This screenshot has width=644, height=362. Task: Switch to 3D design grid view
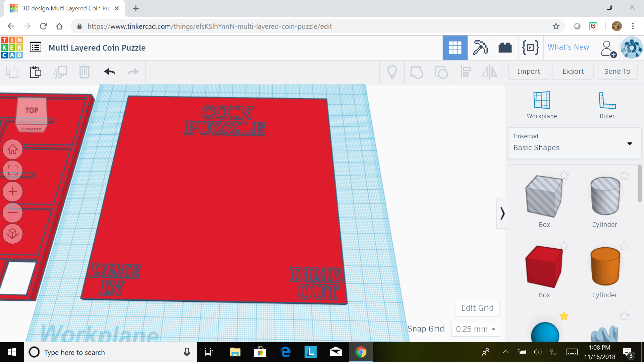pos(455,48)
